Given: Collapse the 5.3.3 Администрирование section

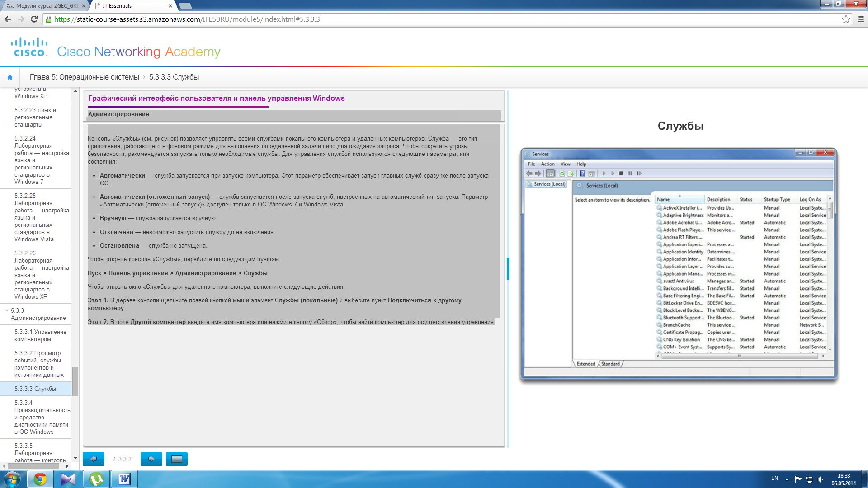Looking at the screenshot, I should (x=7, y=310).
